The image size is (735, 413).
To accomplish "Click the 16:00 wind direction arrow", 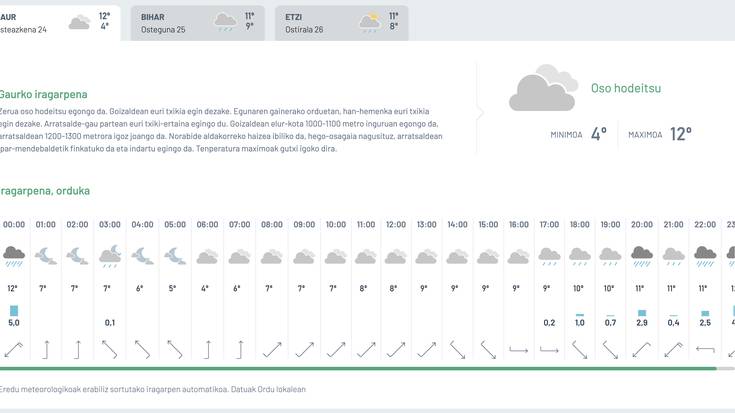I will [518, 350].
